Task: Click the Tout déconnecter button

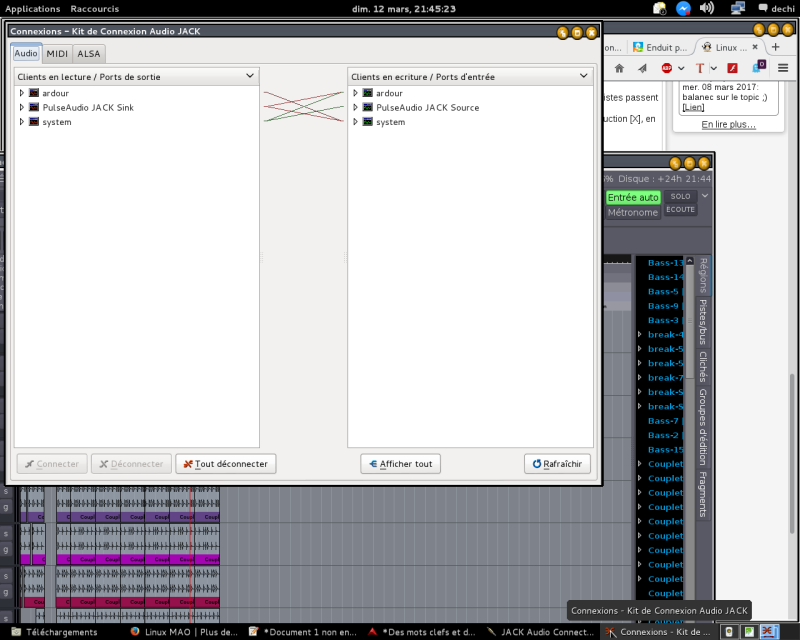Action: (x=226, y=464)
